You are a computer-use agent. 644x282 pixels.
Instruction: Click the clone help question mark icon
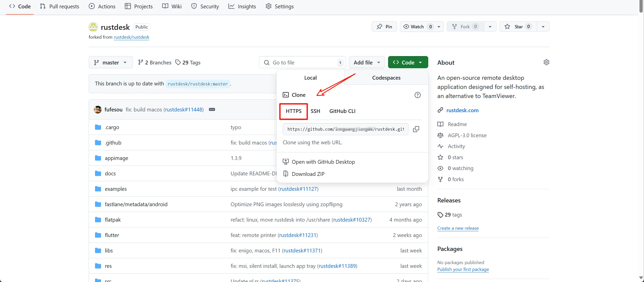tap(417, 95)
